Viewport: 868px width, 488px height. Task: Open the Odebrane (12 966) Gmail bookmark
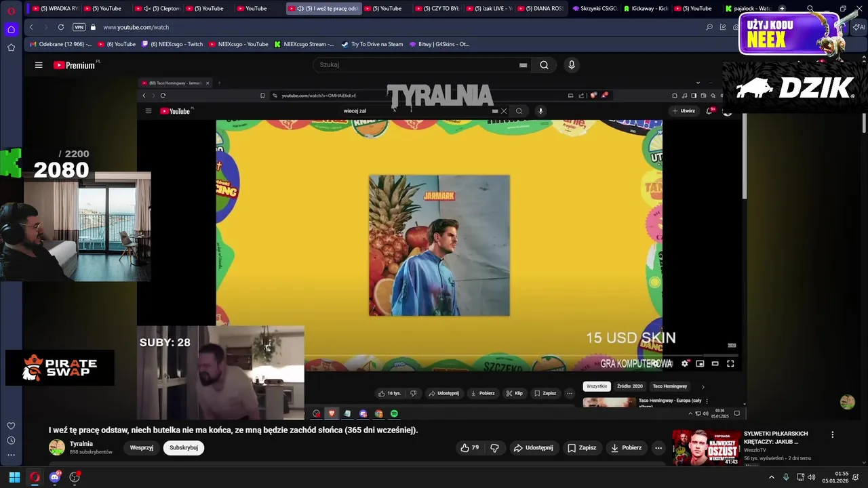61,44
